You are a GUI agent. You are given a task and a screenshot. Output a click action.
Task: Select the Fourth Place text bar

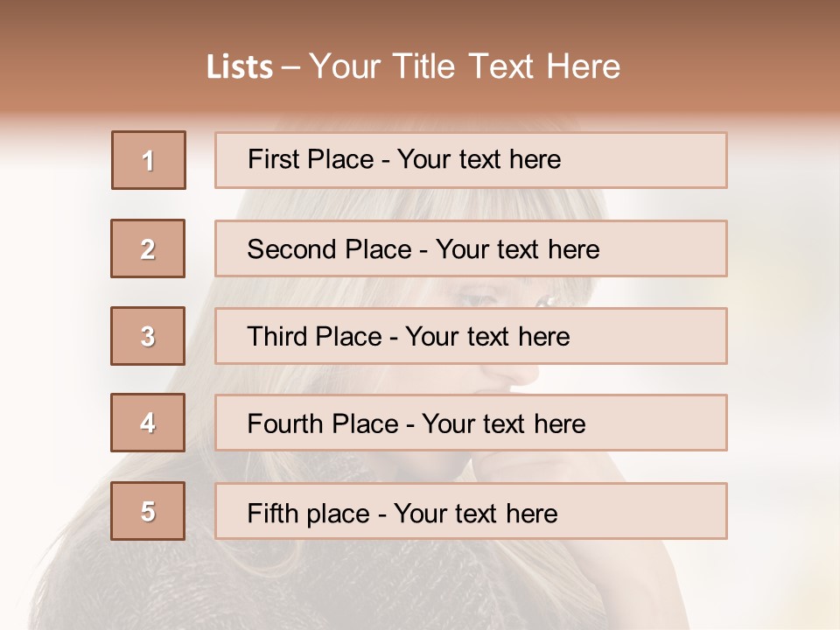click(471, 423)
